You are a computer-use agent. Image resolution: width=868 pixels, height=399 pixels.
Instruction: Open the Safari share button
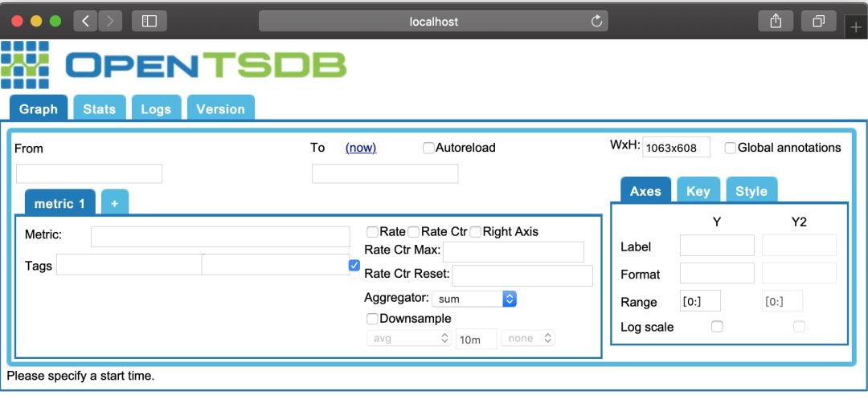[x=776, y=21]
